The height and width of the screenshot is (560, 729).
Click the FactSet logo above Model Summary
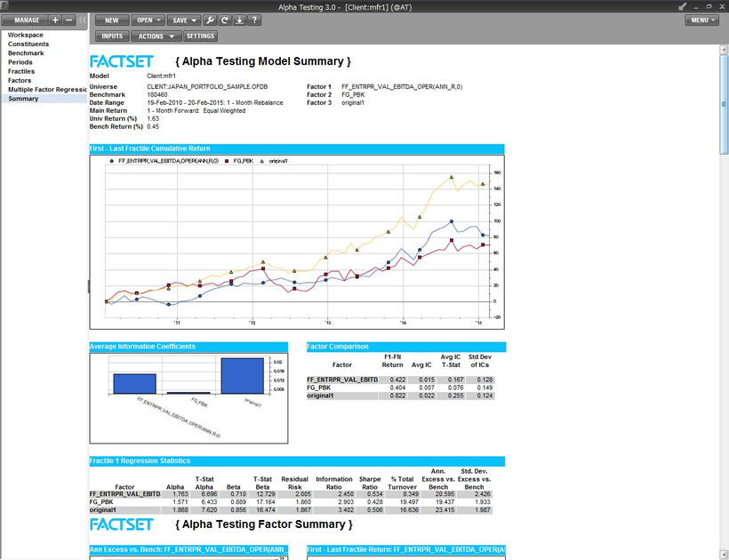coord(121,61)
